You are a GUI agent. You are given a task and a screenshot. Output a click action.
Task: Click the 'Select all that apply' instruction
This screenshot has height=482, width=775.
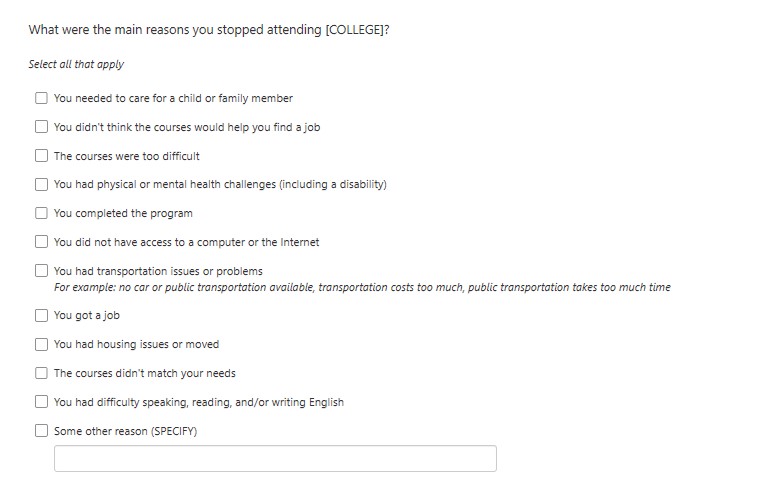pos(76,64)
